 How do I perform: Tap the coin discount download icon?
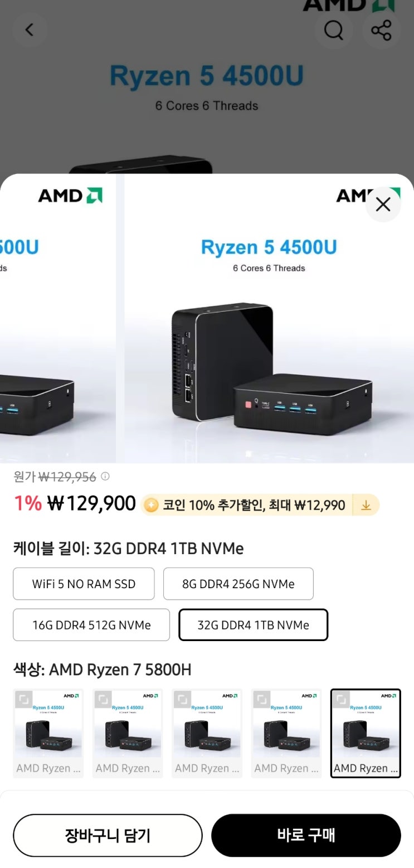[366, 505]
